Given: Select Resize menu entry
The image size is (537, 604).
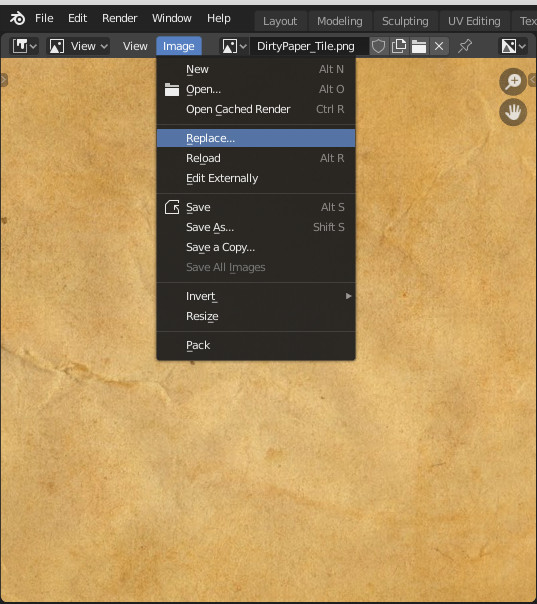Looking at the screenshot, I should coord(256,316).
